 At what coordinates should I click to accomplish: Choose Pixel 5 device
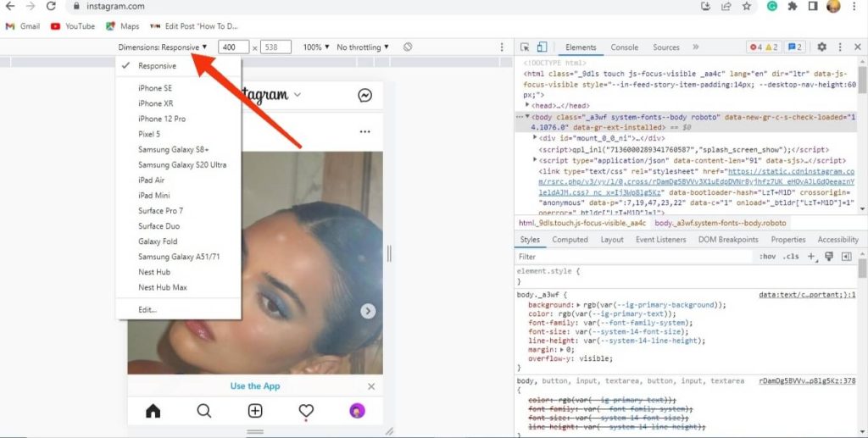tap(178, 134)
